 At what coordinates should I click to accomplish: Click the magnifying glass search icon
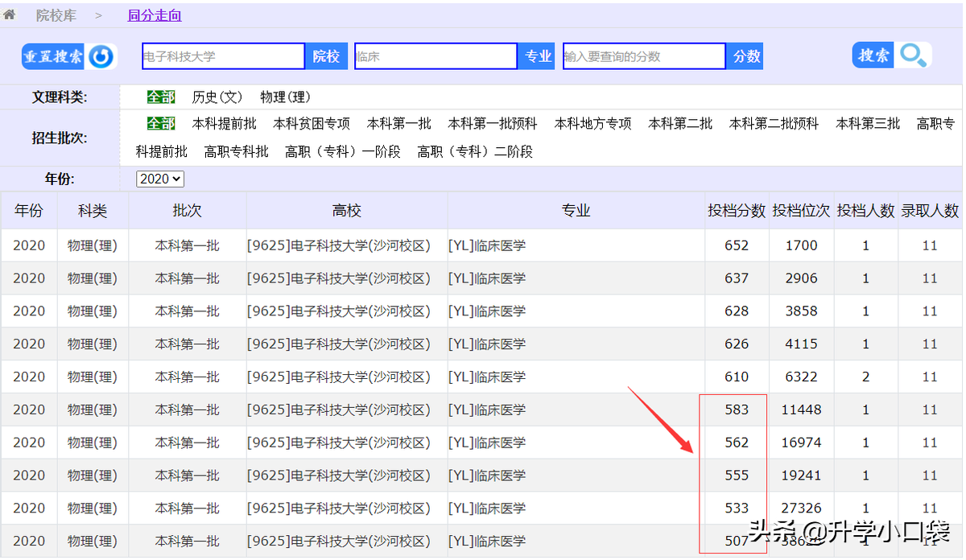point(914,56)
